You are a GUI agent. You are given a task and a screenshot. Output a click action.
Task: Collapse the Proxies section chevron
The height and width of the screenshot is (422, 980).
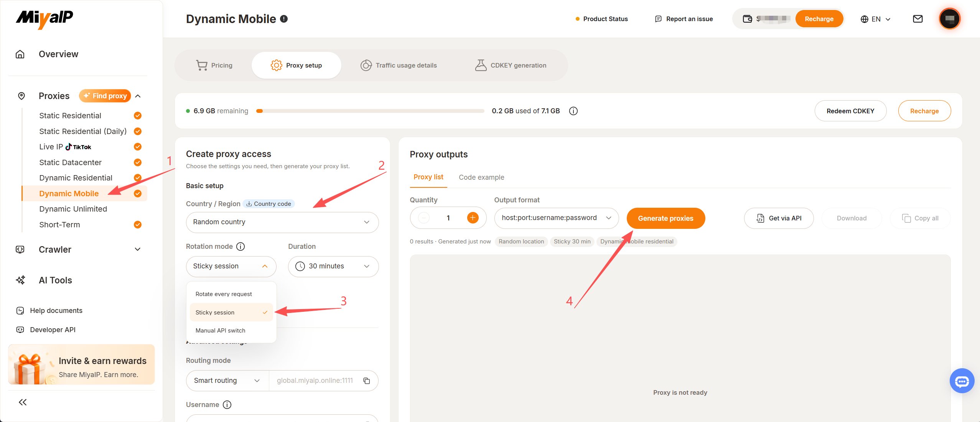tap(138, 96)
